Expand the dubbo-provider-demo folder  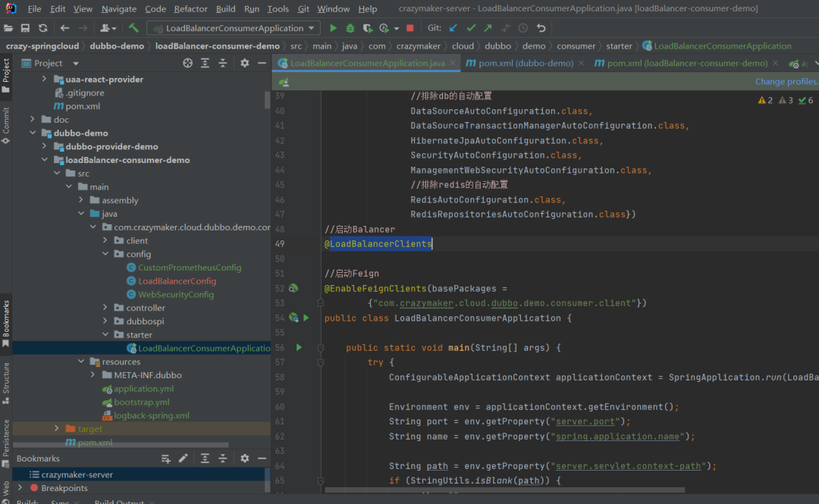click(45, 146)
